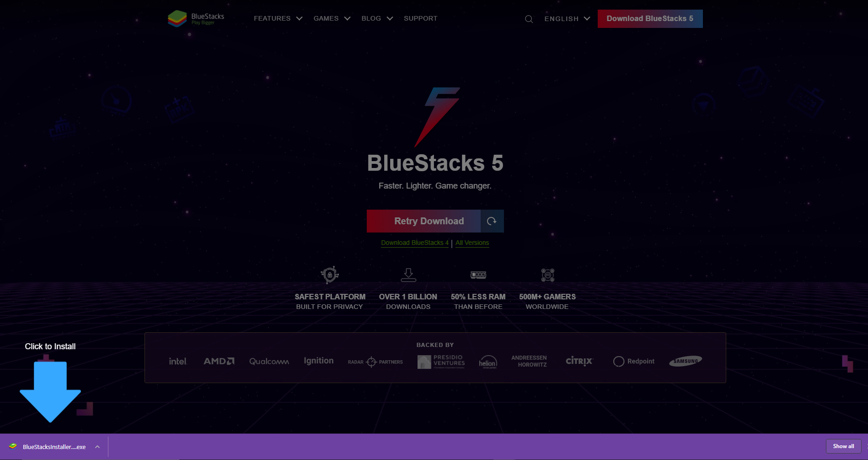Screen dimensions: 868x460
Task: Click the Redpoint logo
Action: click(634, 361)
